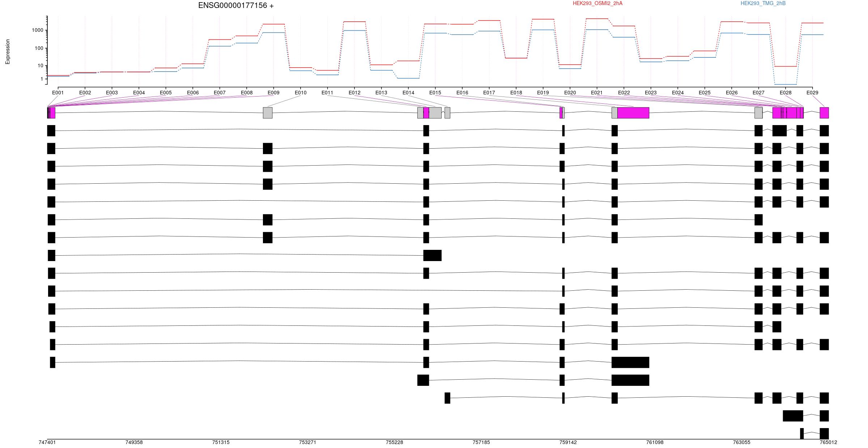Click the E018 exon bin label
868x448 pixels.
point(516,93)
